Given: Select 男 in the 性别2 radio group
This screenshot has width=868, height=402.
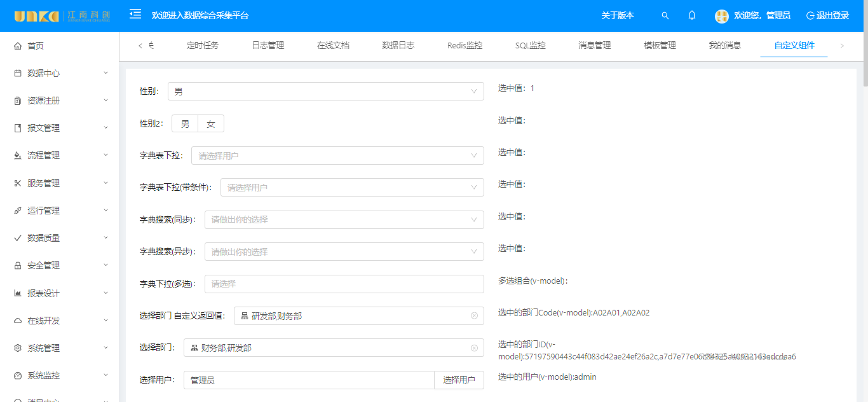Looking at the screenshot, I should click(185, 124).
